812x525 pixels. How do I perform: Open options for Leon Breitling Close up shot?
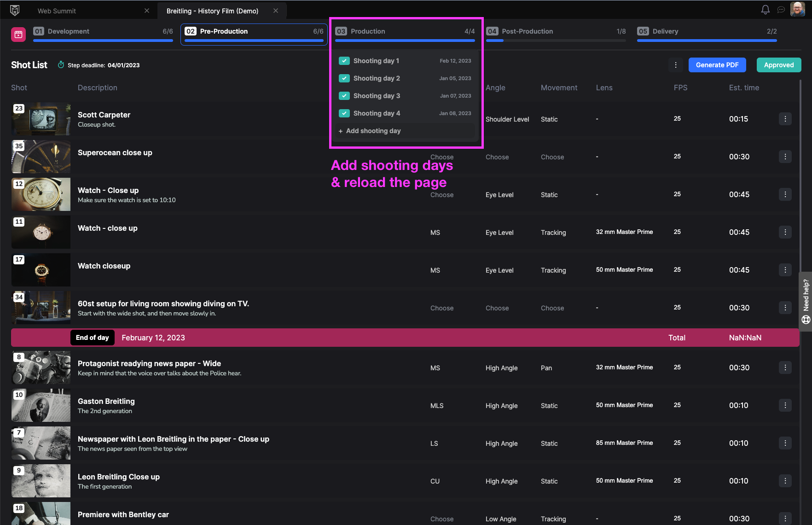[x=785, y=481]
